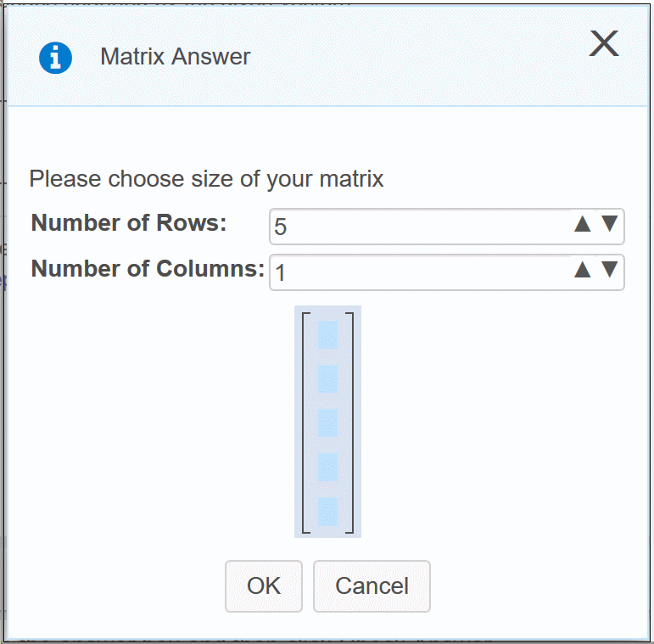The height and width of the screenshot is (644, 654).
Task: Click the 'Please choose size' prompt text
Action: tap(206, 179)
